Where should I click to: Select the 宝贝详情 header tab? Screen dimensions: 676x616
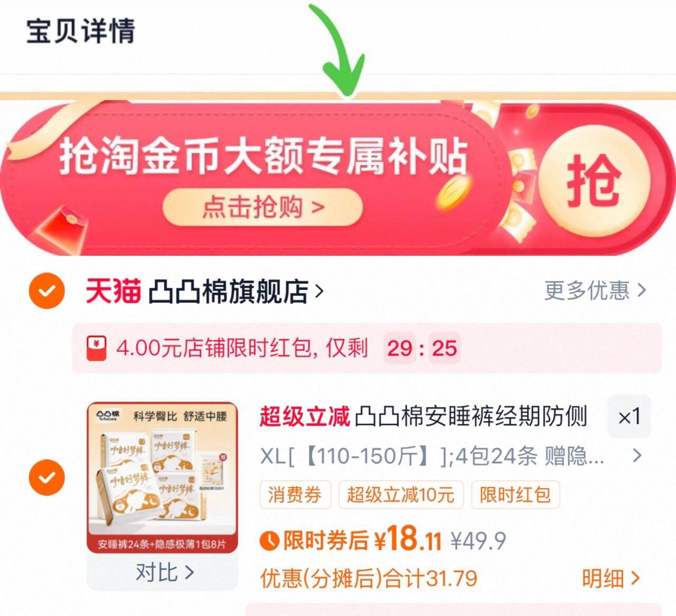tap(81, 31)
